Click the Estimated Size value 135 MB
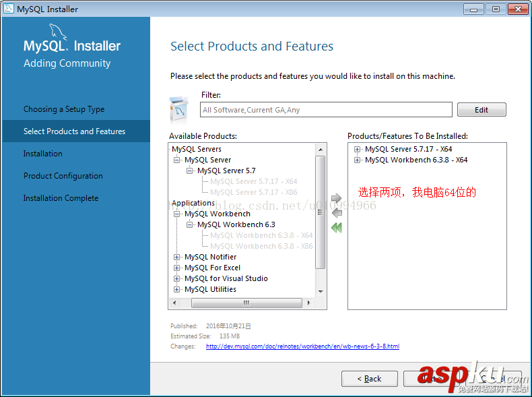 pyautogui.click(x=230, y=336)
